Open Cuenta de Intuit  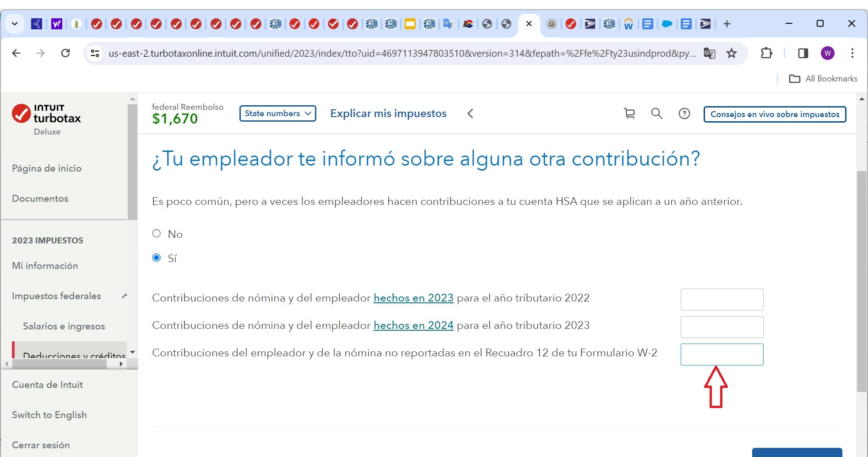pyautogui.click(x=48, y=385)
